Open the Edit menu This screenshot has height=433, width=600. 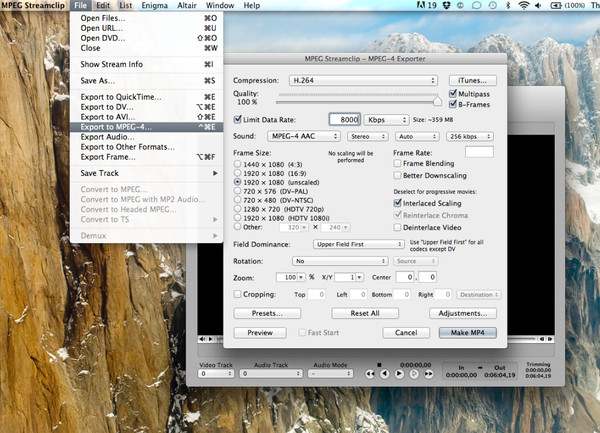pyautogui.click(x=103, y=5)
